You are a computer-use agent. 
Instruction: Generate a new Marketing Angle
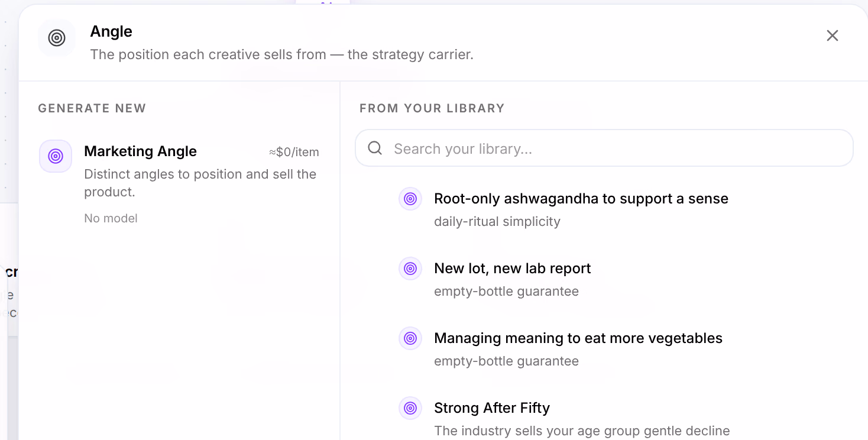179,183
